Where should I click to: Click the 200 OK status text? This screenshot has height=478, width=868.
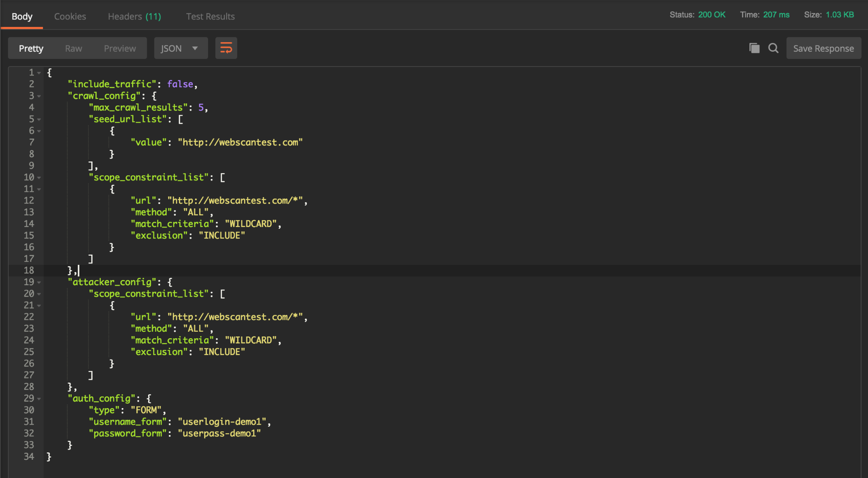pos(711,15)
